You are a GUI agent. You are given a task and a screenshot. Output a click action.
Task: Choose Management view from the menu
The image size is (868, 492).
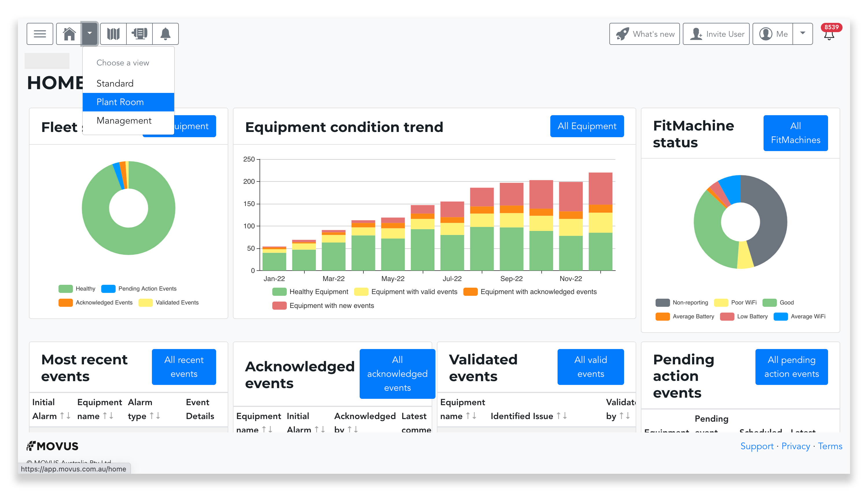click(124, 120)
